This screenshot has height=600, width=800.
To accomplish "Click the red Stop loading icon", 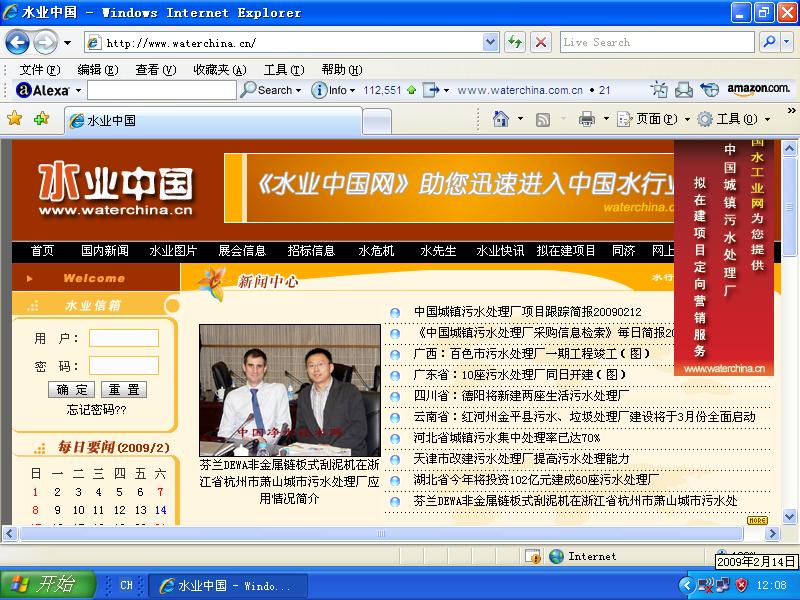I will coord(541,43).
